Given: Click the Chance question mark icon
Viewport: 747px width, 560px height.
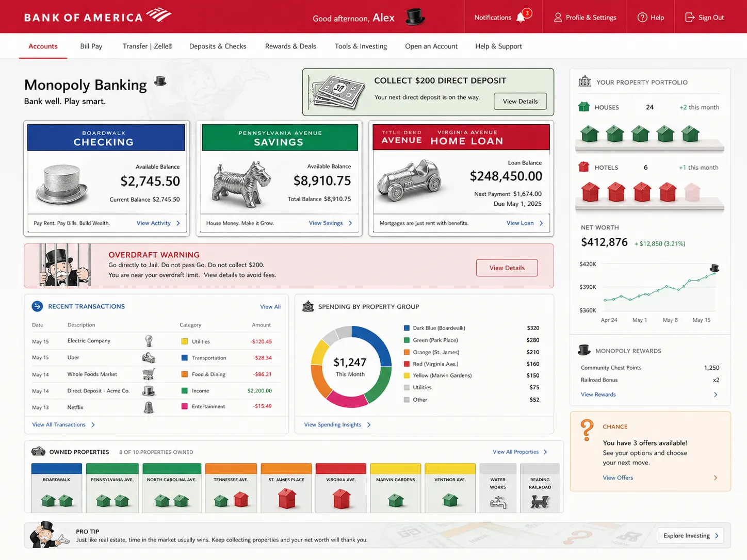Looking at the screenshot, I should click(x=587, y=430).
